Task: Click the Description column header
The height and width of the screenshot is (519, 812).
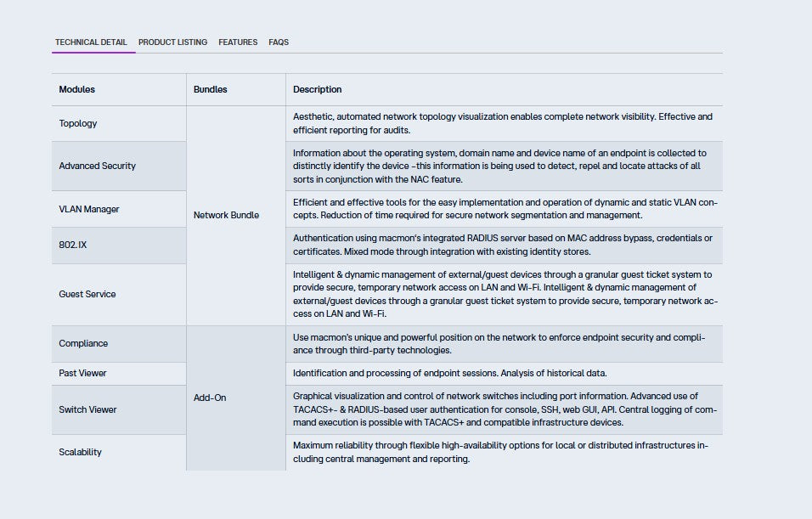Action: [318, 89]
